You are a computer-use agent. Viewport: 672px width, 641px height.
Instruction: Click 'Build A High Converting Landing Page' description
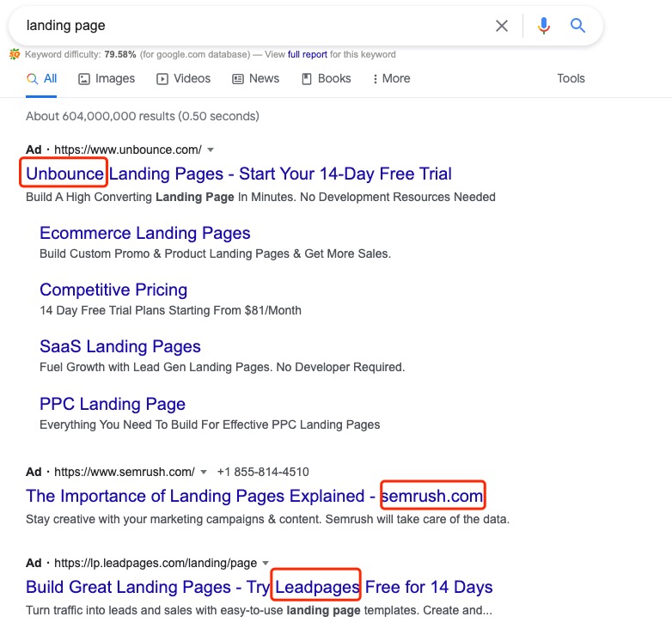click(x=260, y=197)
